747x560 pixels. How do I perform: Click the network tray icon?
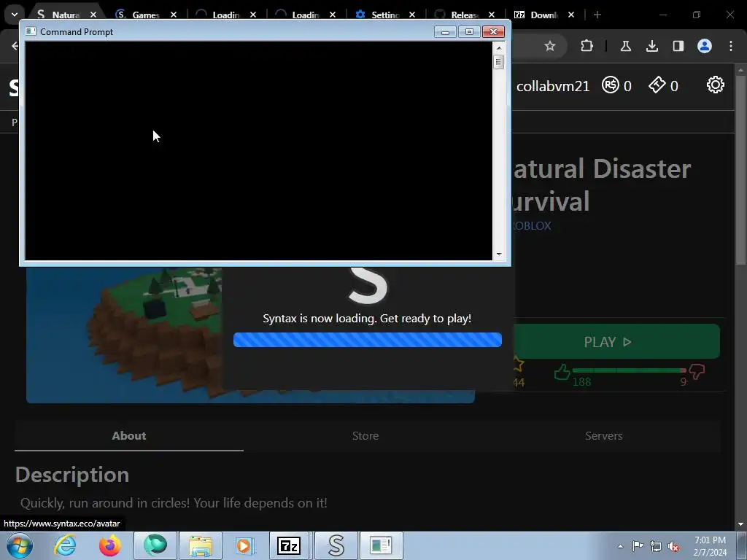coord(656,546)
